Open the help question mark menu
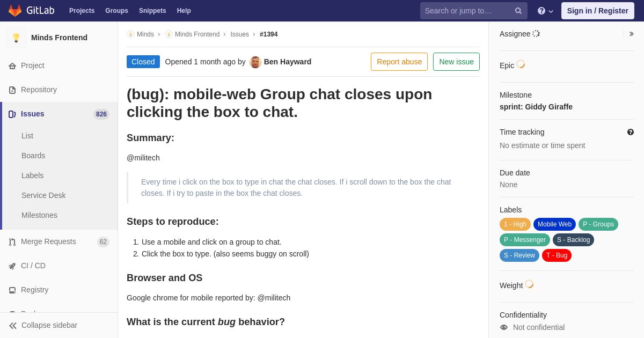 (x=545, y=11)
